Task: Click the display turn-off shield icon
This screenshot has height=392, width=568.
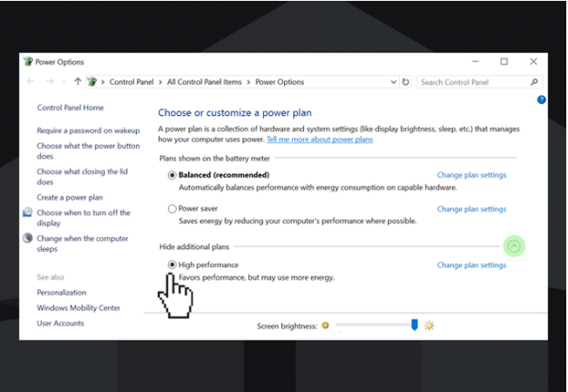Action: [28, 213]
